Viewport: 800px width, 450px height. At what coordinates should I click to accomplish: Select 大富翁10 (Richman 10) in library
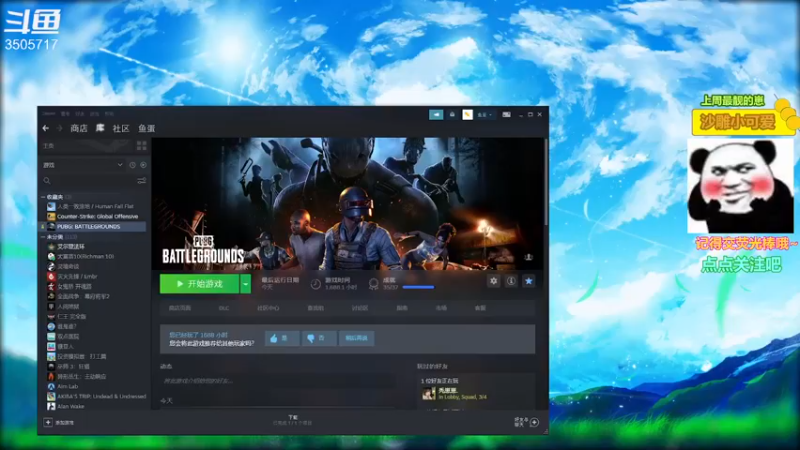tap(85, 256)
